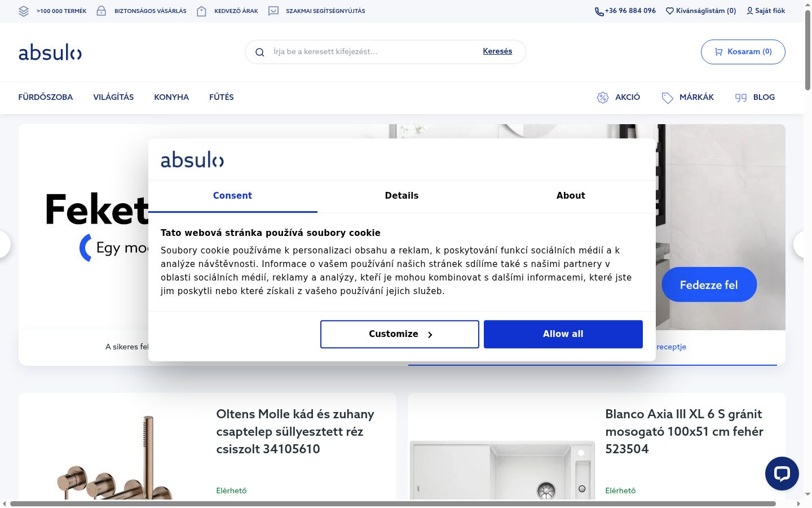Open the BLOG page
Screen dimensions: 812x508
click(755, 97)
